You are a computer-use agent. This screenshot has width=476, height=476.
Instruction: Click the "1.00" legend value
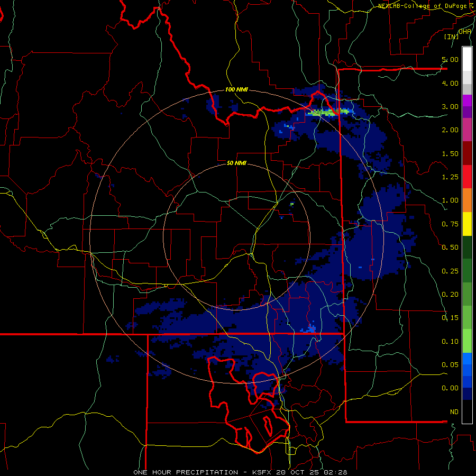pos(450,200)
